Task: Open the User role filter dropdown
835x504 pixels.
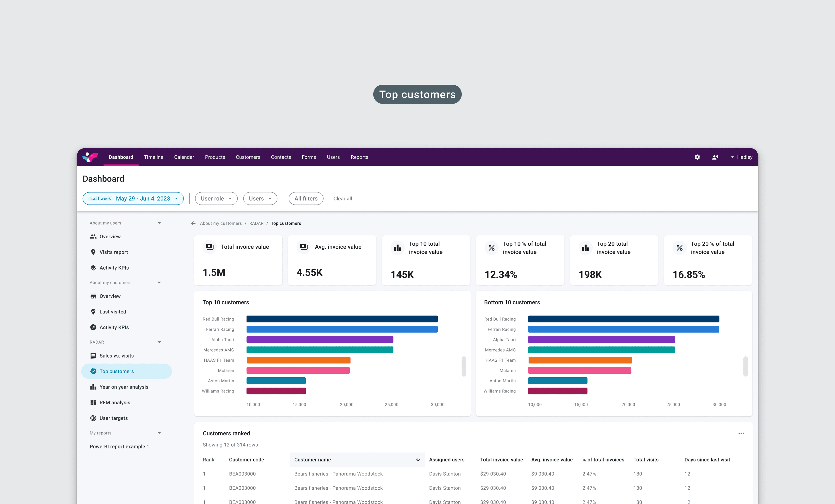Action: click(216, 199)
